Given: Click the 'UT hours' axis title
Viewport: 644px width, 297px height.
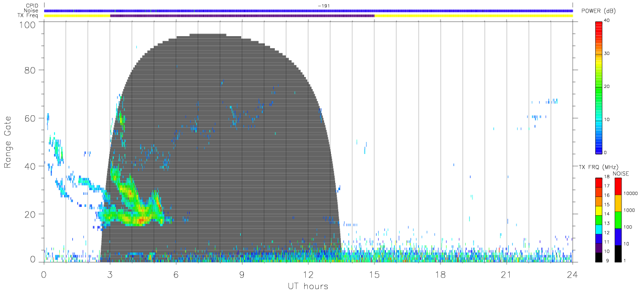Looking at the screenshot, I should (x=307, y=286).
